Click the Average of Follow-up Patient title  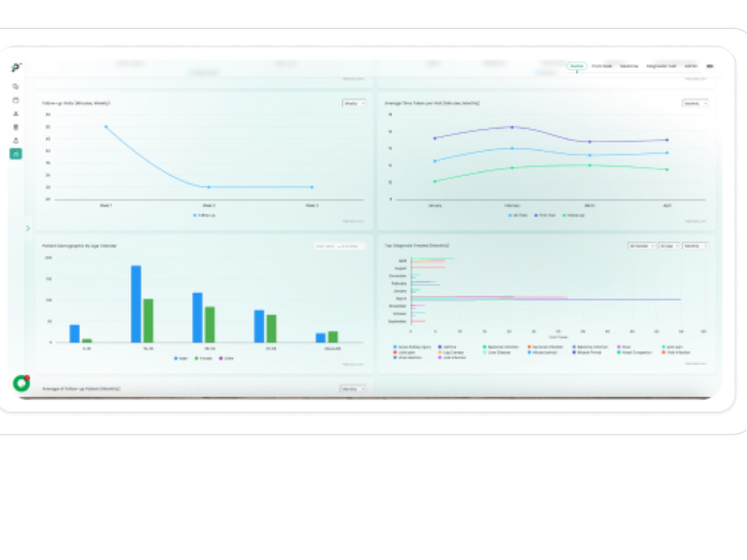(x=81, y=388)
